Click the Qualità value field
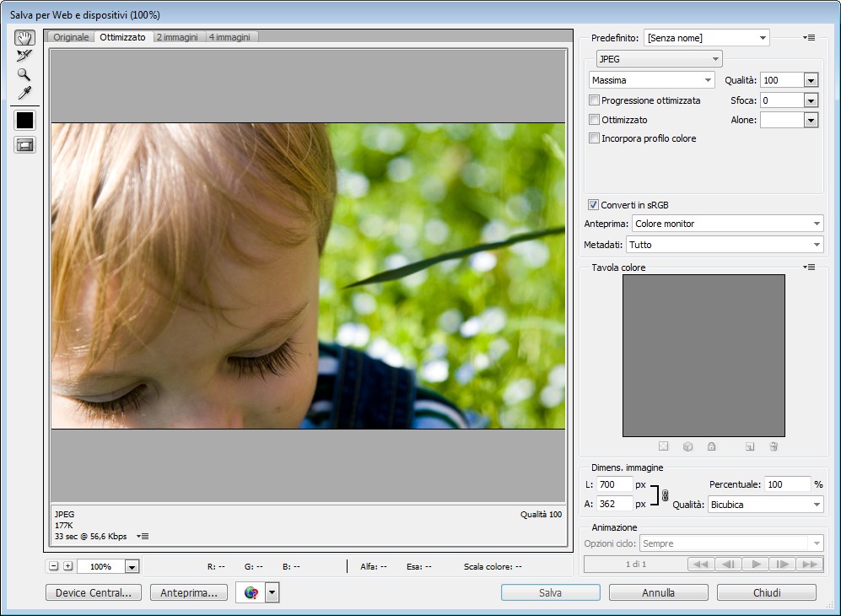The height and width of the screenshot is (616, 841). pos(783,80)
